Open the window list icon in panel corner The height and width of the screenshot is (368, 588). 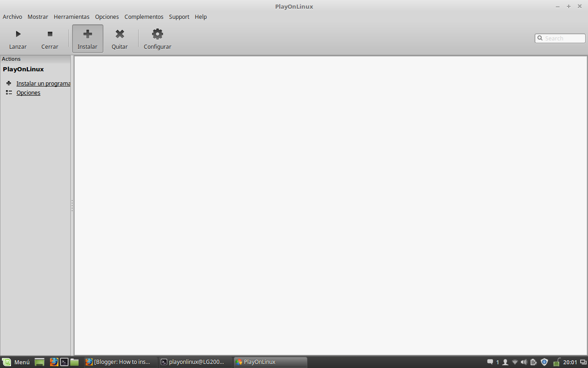point(583,362)
